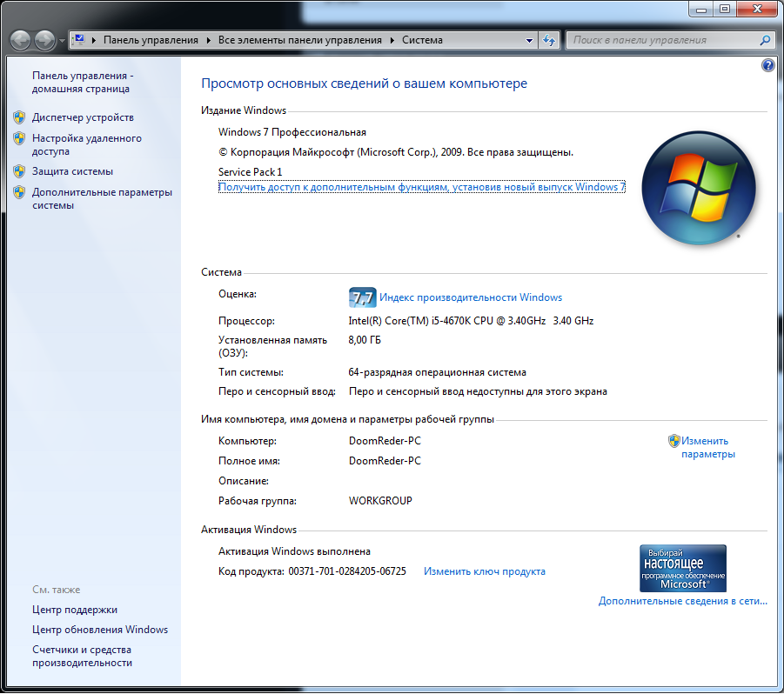Select the "Система" breadcrumb
Image resolution: width=784 pixels, height=694 pixels.
click(x=422, y=40)
